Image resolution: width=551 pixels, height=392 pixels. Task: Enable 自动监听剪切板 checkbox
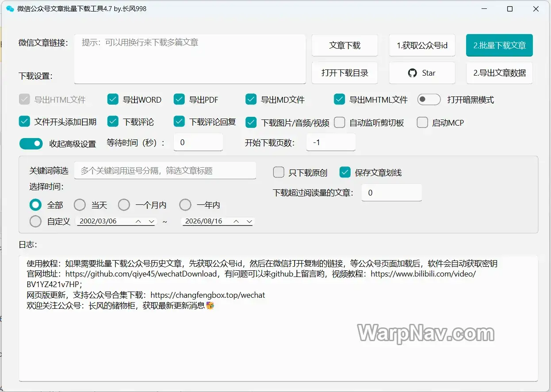click(340, 123)
